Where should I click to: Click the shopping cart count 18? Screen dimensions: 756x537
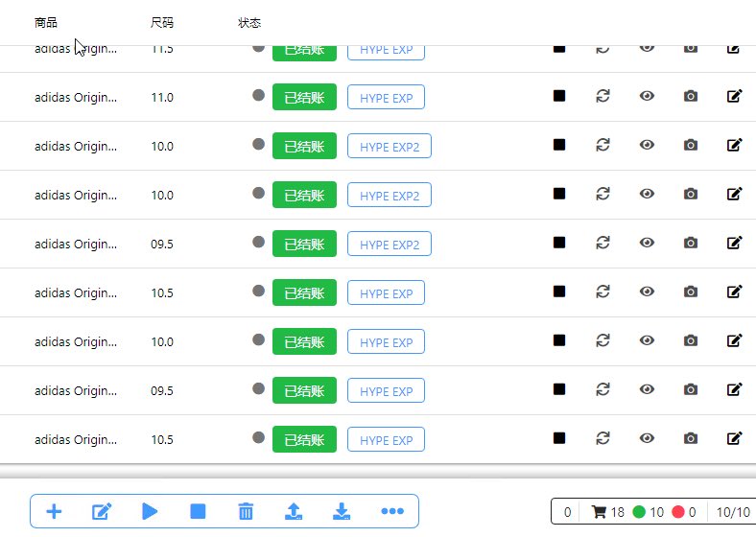[607, 512]
